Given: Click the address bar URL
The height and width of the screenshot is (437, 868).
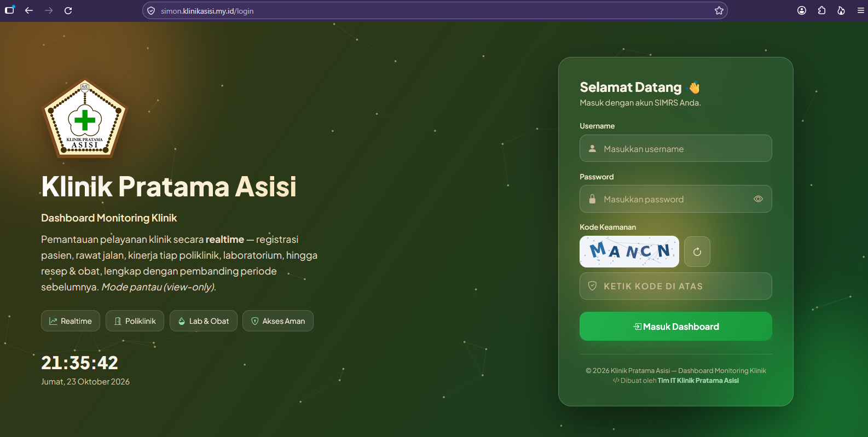Looking at the screenshot, I should [207, 11].
